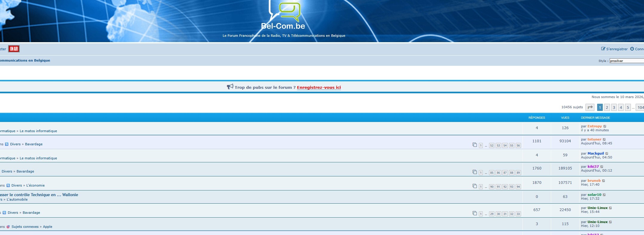Go to page 5 of the topic list

pos(628,107)
